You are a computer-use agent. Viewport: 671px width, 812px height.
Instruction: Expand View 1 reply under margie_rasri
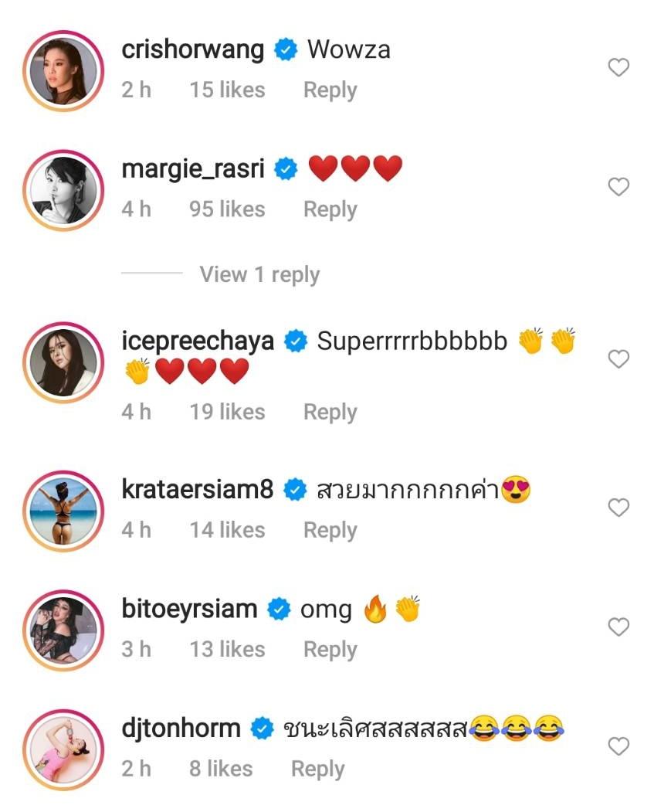pyautogui.click(x=259, y=274)
